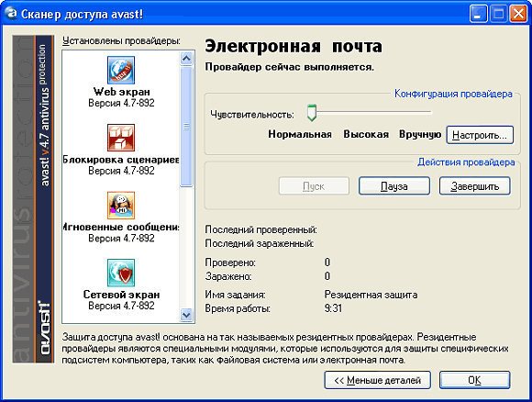Click the Мгновенные сообщения label text
This screenshot has width=532, height=402.
(121, 227)
